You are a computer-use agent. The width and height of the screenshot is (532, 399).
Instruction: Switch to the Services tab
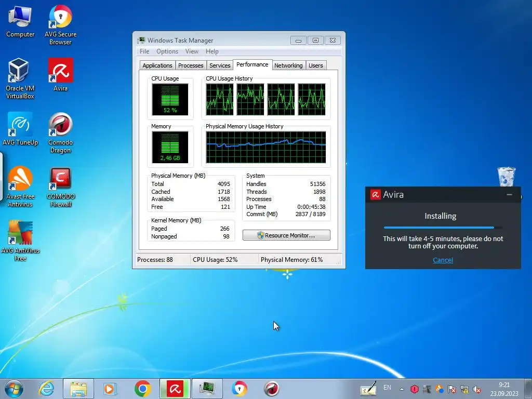coord(220,65)
